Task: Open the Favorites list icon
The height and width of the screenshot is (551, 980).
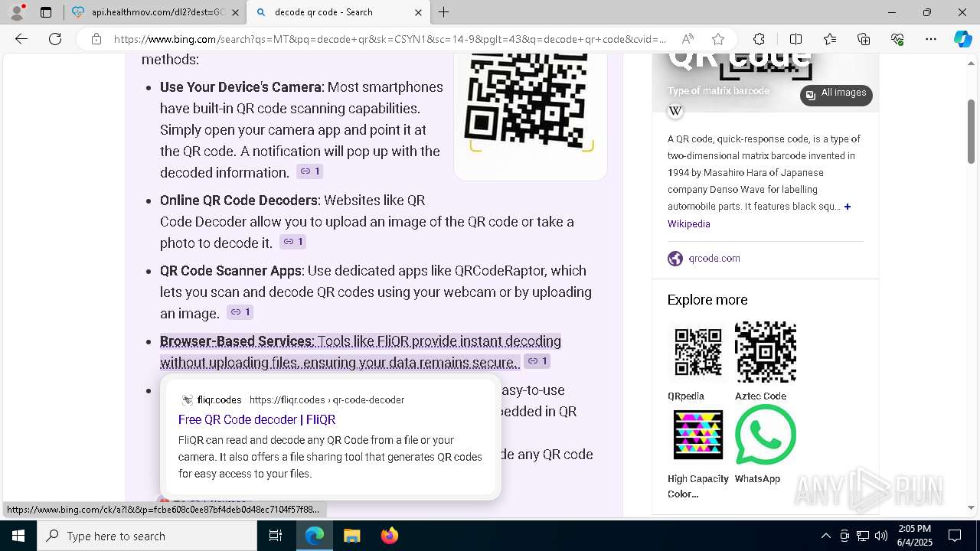Action: point(830,39)
